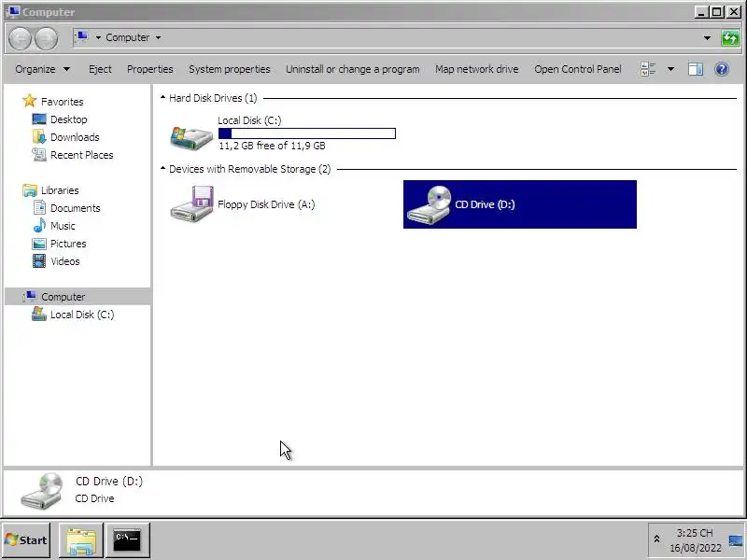747x560 pixels.
Task: Select Recent Places label in navigation pane
Action: 82,155
